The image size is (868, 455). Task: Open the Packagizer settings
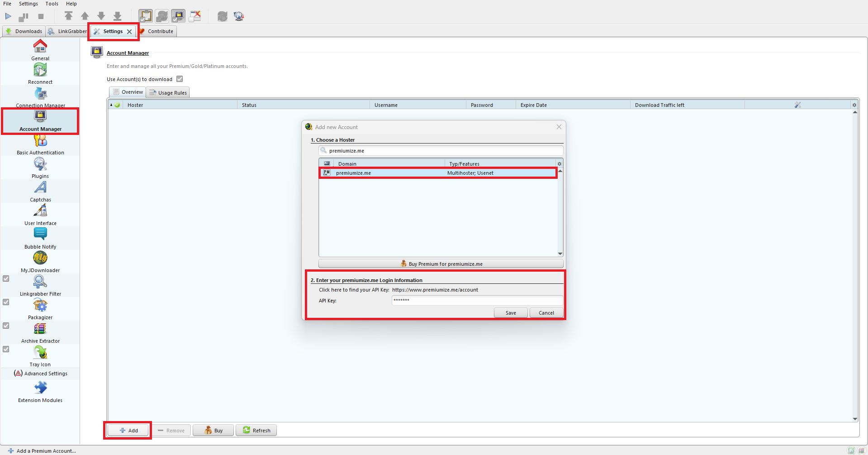point(40,310)
